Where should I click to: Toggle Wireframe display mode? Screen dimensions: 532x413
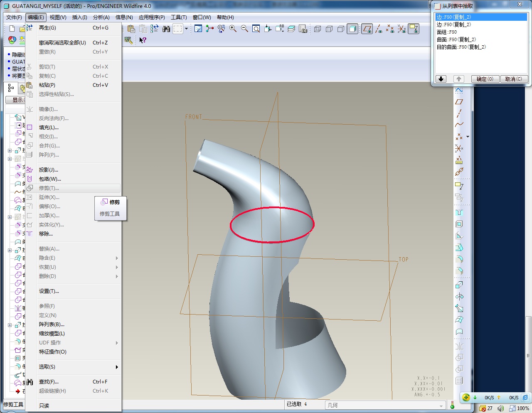[318, 29]
